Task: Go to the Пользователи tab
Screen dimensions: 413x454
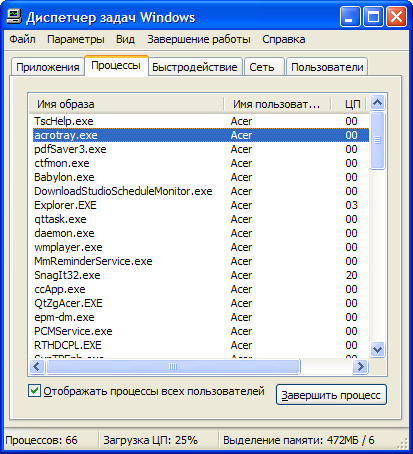Action: coord(327,67)
